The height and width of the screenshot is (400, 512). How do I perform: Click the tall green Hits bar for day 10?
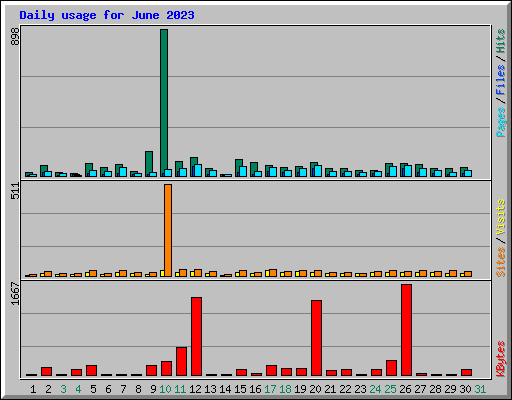click(x=164, y=103)
